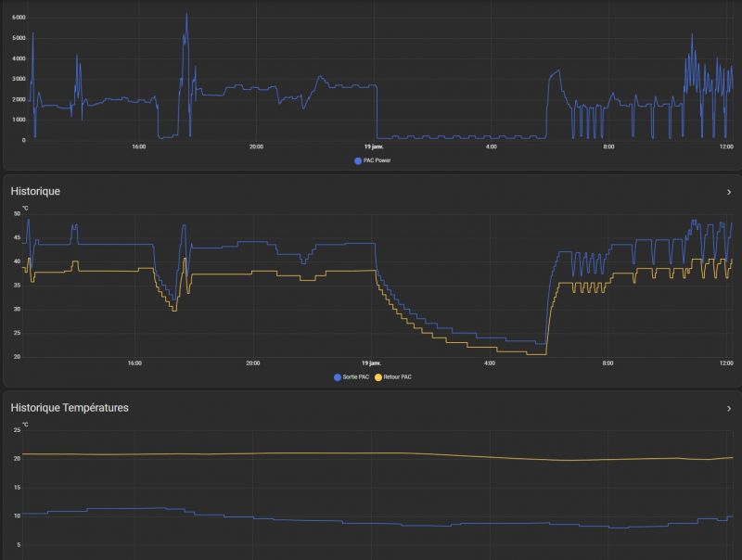Click 4:00 marker on the Historique chart

pyautogui.click(x=490, y=363)
